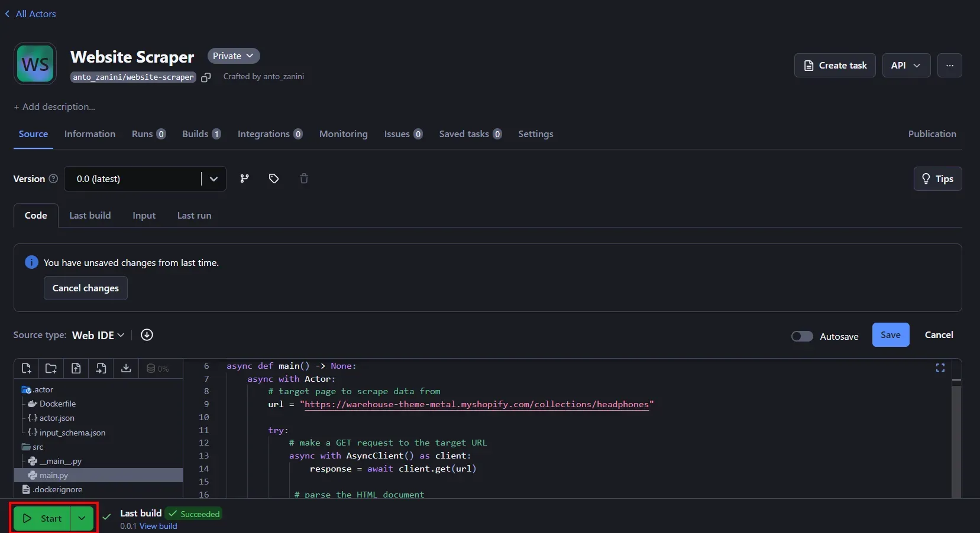Screen dimensions: 980x533
Task: Start the actor with the Start button
Action: pos(42,518)
